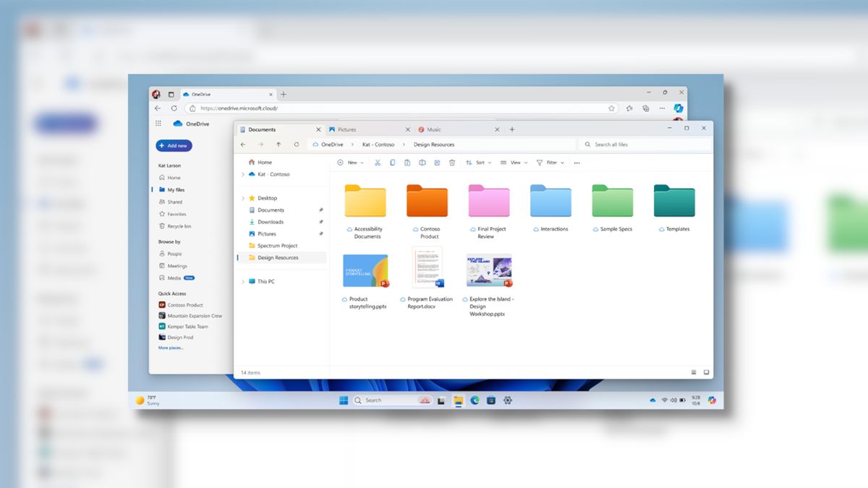Viewport: 868px width, 488px height.
Task: Click the Share icon in the toolbar
Action: click(x=437, y=163)
